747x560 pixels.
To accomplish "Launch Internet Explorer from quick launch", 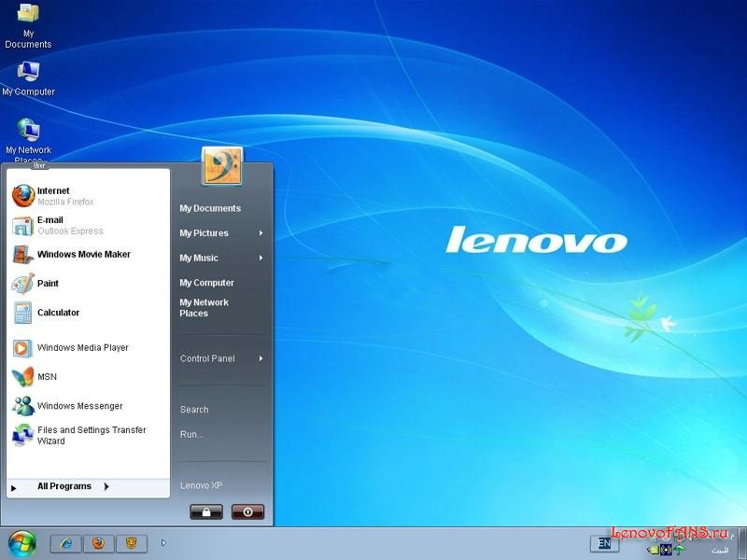I will pyautogui.click(x=65, y=542).
